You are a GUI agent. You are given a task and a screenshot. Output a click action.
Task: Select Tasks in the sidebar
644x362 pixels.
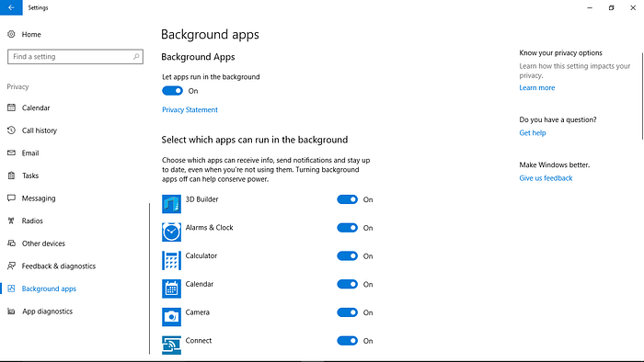click(30, 175)
